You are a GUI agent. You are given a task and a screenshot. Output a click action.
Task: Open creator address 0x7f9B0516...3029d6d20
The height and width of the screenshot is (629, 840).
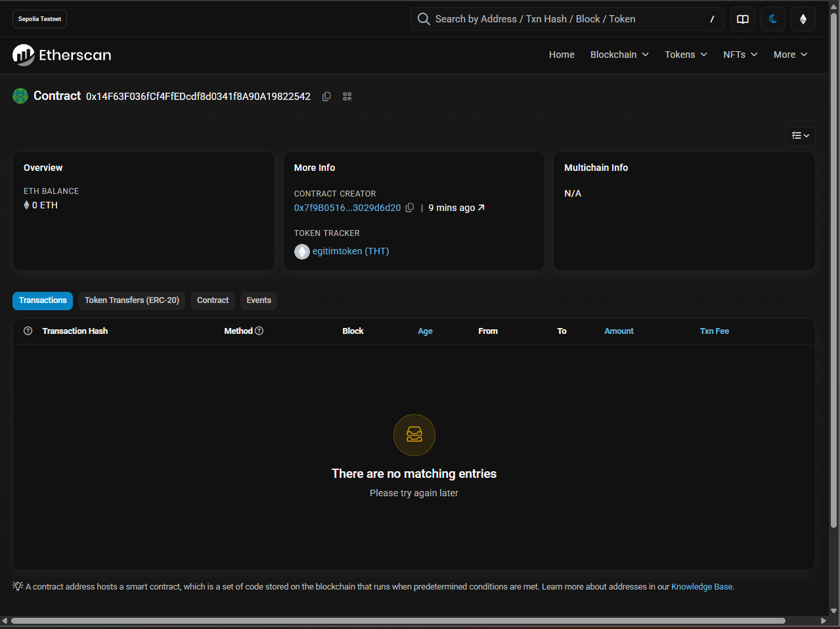pos(347,208)
